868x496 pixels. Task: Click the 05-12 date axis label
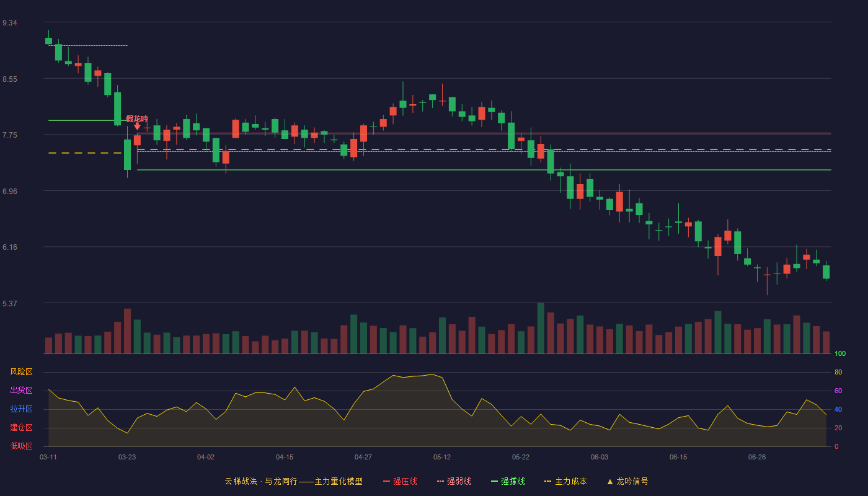[442, 457]
